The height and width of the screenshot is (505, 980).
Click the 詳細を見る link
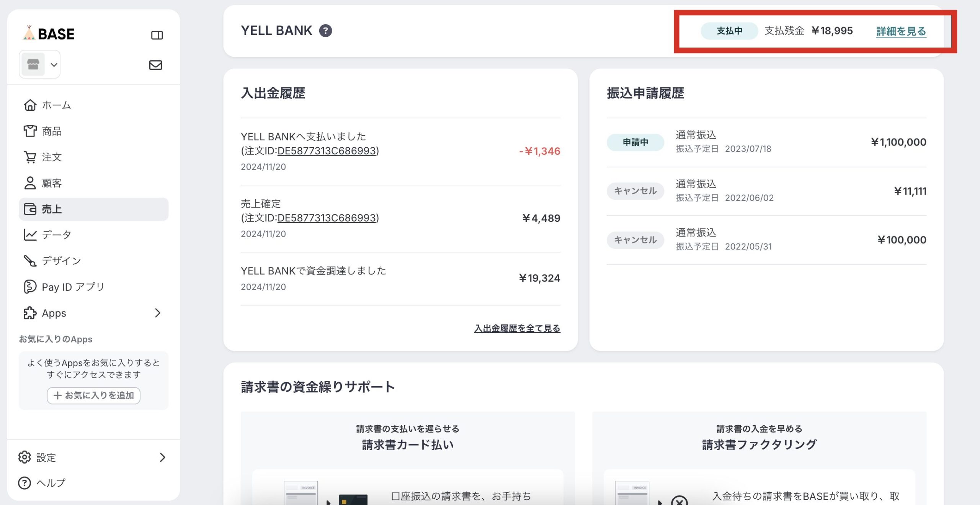point(901,31)
